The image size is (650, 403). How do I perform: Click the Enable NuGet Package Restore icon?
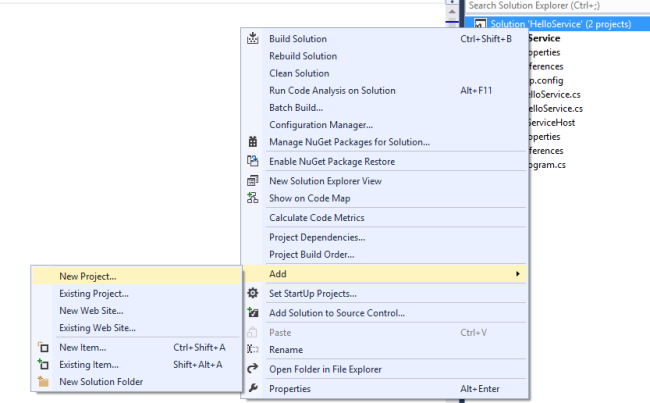(x=252, y=161)
